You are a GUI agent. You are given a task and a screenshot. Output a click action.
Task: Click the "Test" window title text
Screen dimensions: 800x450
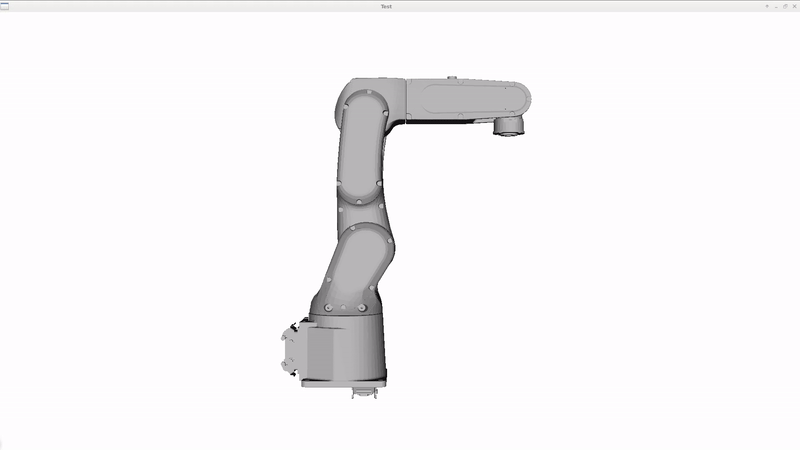(386, 7)
